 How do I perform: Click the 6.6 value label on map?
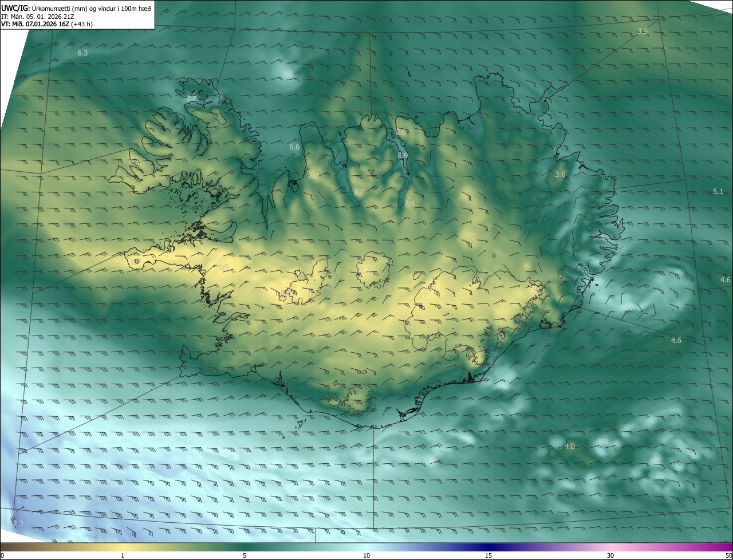click(294, 147)
